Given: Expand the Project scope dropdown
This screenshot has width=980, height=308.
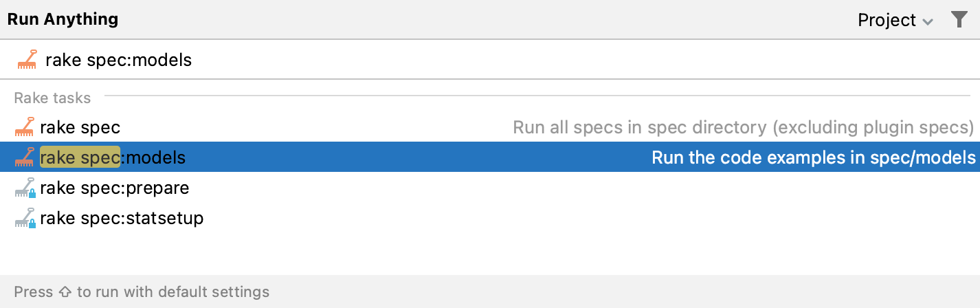Looking at the screenshot, I should 894,21.
